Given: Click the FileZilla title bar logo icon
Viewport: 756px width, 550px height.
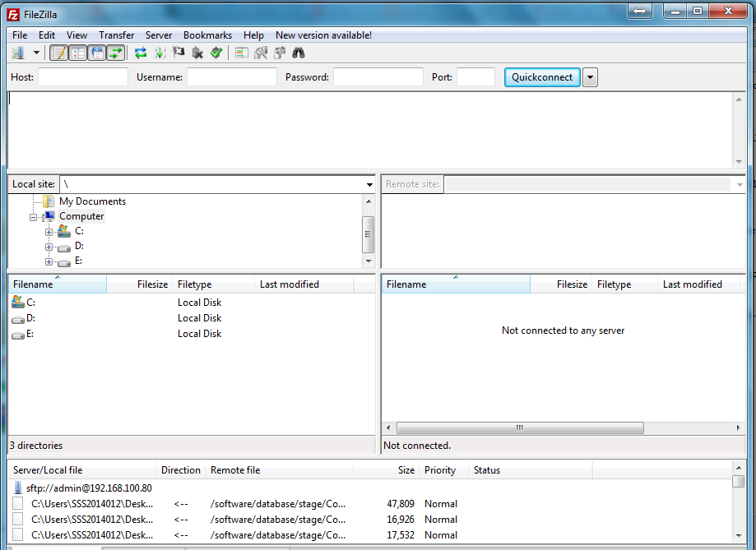Looking at the screenshot, I should [x=13, y=15].
